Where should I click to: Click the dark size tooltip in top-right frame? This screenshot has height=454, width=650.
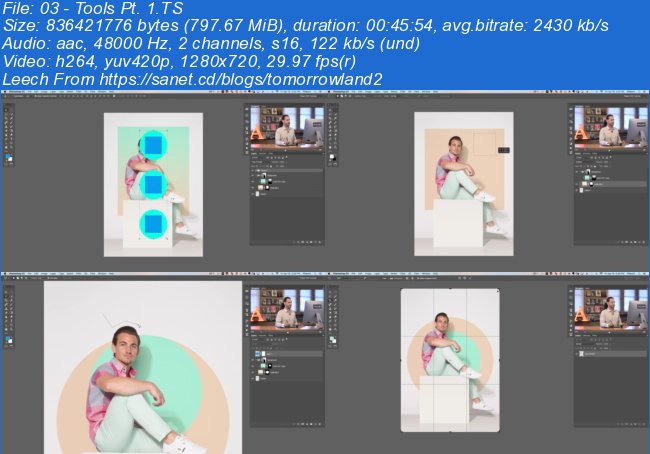tap(504, 150)
